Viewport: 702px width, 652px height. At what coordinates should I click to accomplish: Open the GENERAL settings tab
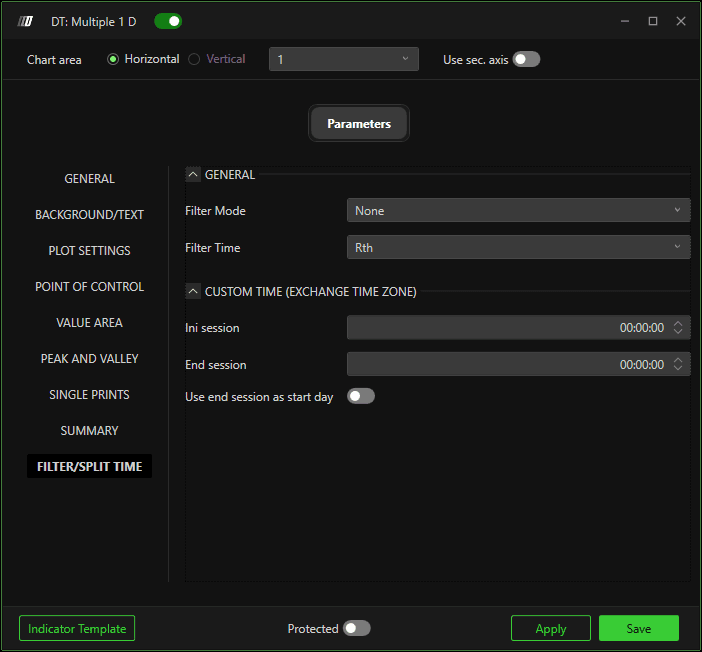(x=90, y=179)
